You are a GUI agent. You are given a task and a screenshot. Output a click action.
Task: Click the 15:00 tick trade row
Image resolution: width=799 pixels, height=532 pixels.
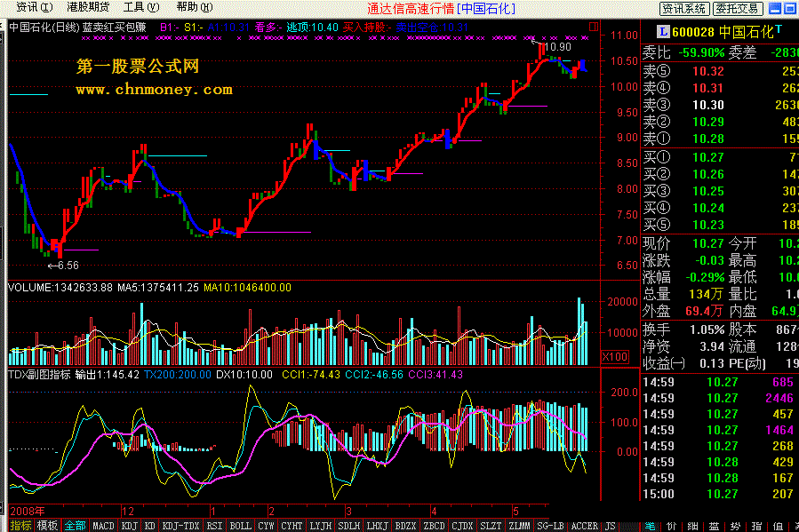719,494
